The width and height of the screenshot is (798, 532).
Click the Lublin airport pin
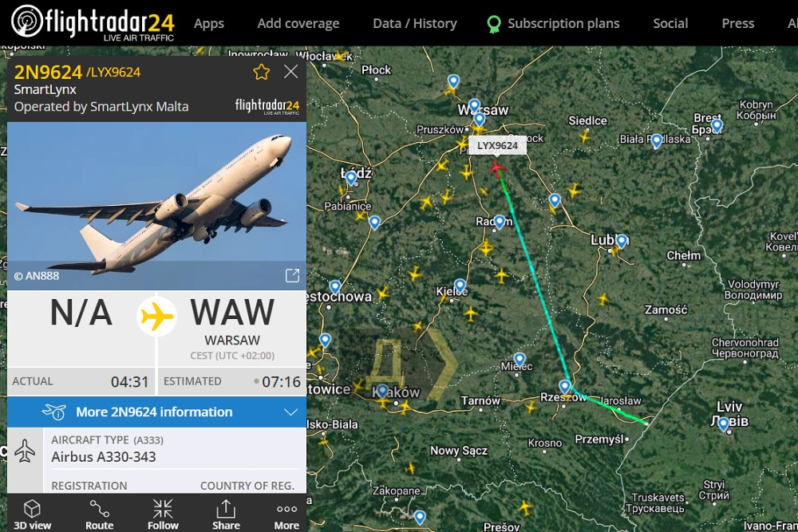(x=622, y=241)
